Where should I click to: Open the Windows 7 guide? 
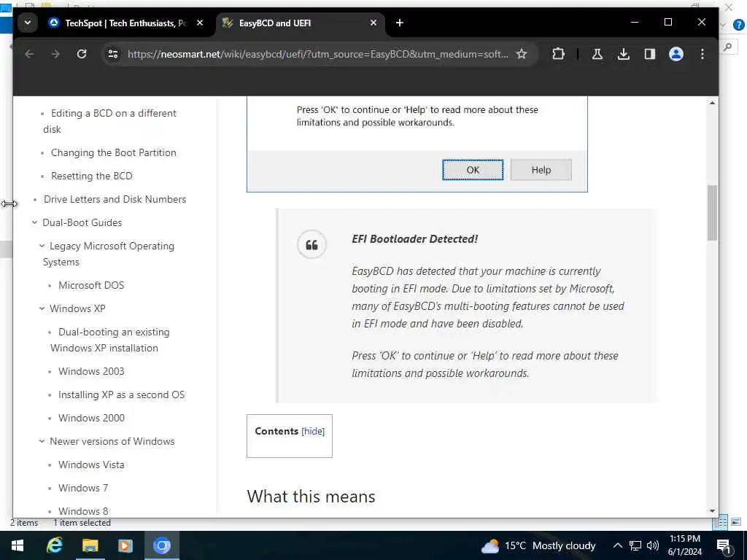coord(83,488)
